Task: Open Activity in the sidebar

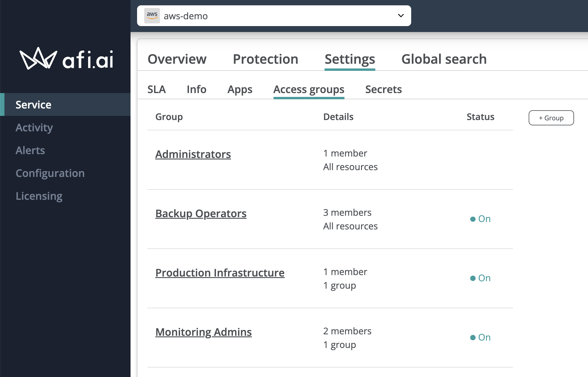Action: [34, 128]
